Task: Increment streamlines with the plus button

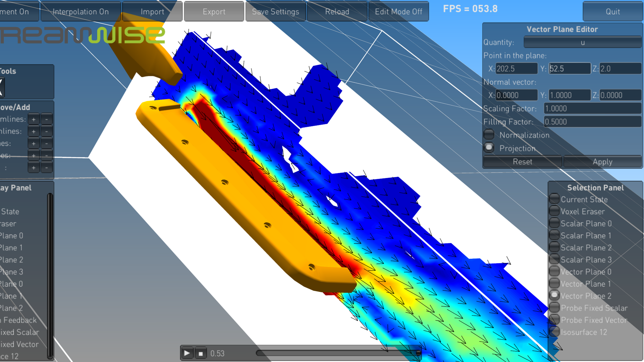Action: (33, 119)
